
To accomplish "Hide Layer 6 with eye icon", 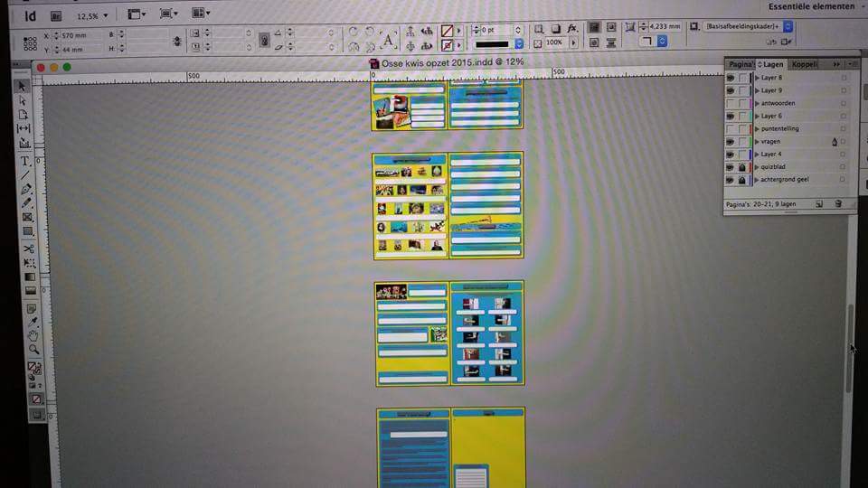I will tap(731, 117).
